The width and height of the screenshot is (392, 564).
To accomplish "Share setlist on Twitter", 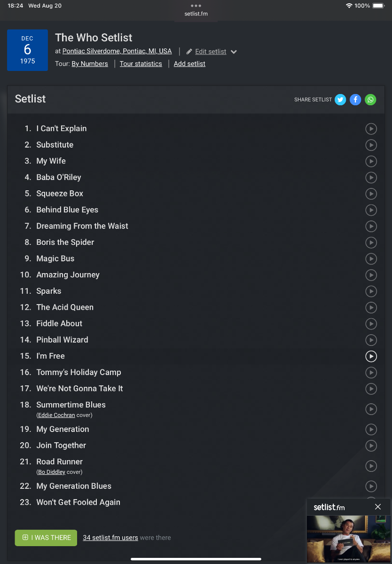I will 340,100.
